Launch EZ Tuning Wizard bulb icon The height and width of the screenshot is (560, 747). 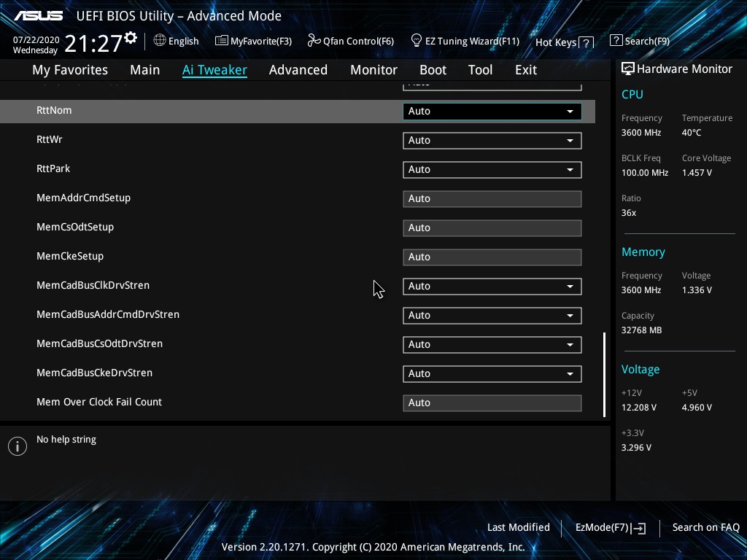coord(417,40)
